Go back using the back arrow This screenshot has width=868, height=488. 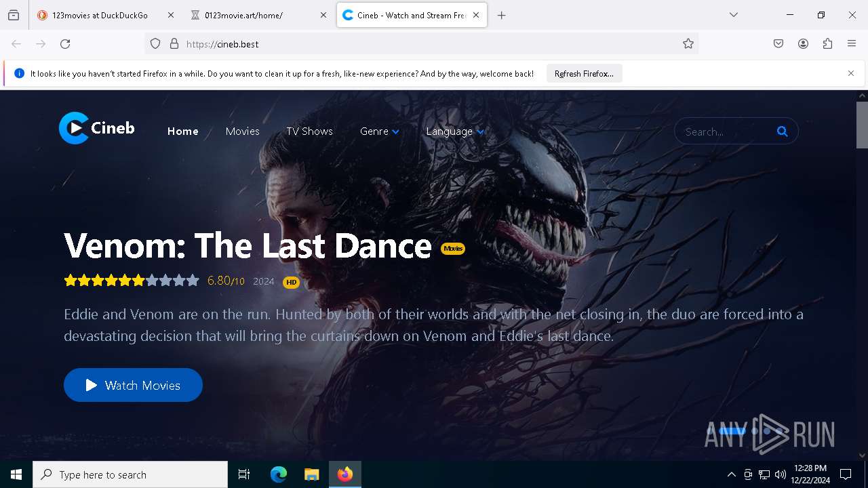(x=16, y=44)
